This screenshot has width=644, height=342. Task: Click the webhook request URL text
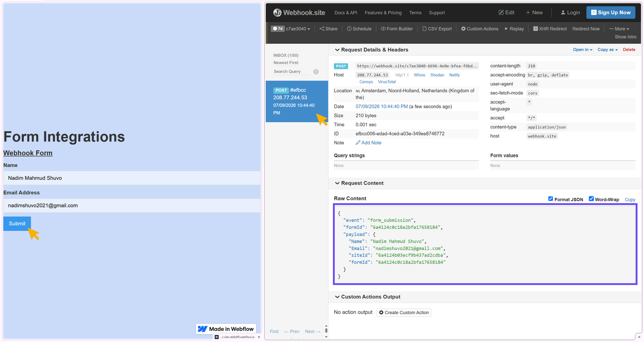click(x=417, y=66)
